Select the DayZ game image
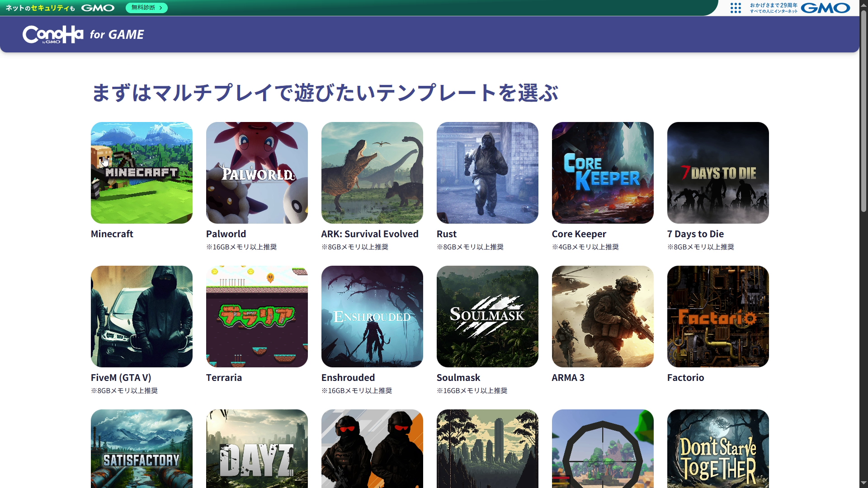 pos(257,448)
